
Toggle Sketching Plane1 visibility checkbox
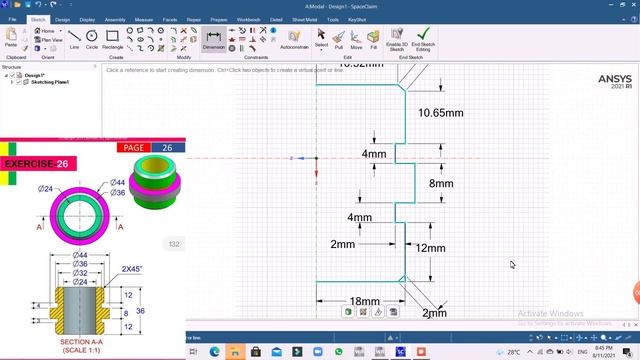pyautogui.click(x=19, y=82)
